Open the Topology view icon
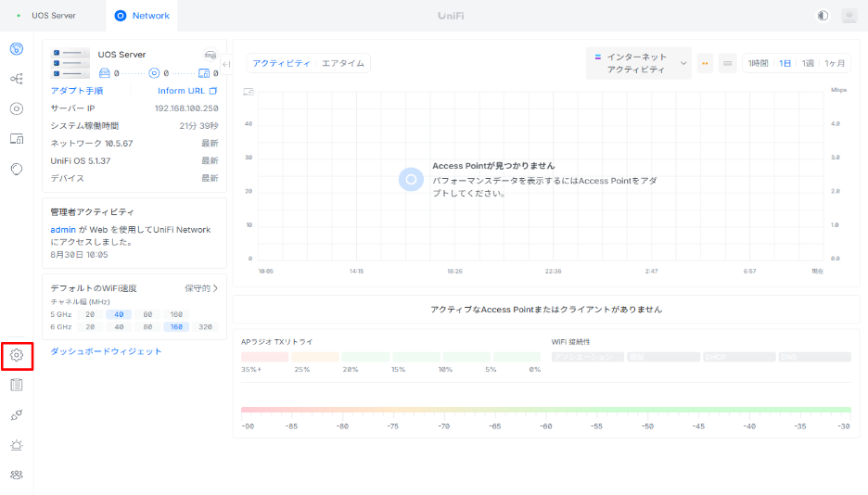This screenshot has height=495, width=868. [x=17, y=79]
